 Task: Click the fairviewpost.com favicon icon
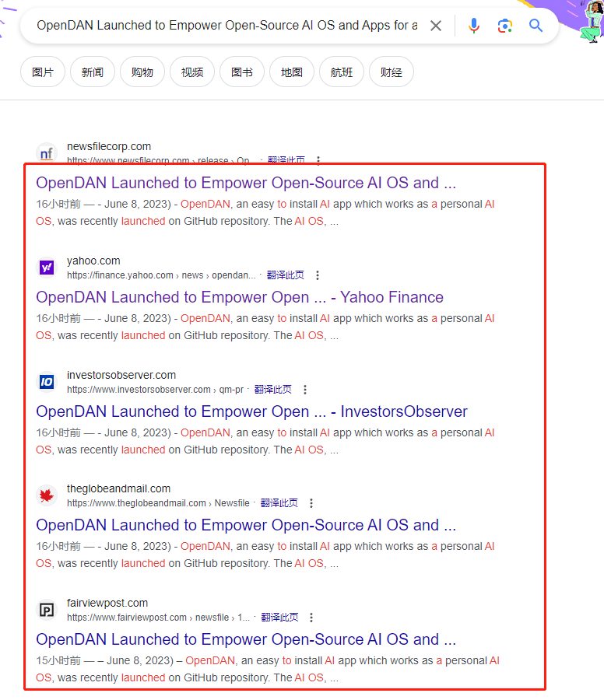[x=47, y=610]
